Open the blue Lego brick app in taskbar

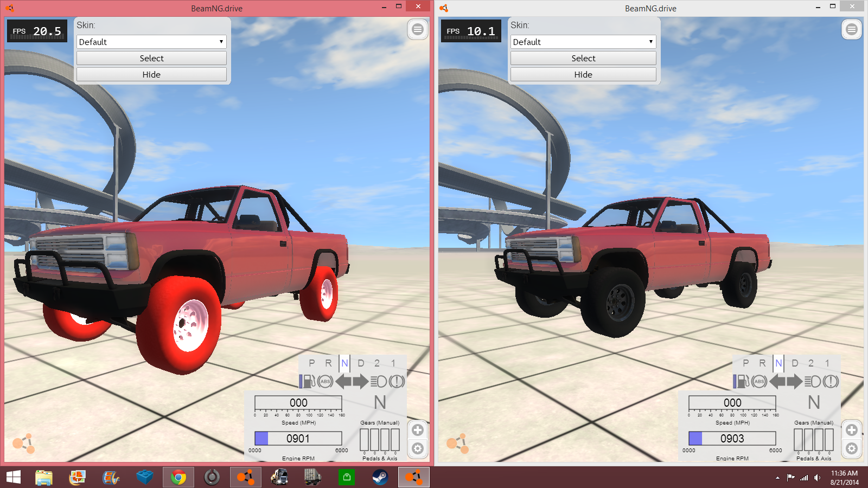coord(145,477)
